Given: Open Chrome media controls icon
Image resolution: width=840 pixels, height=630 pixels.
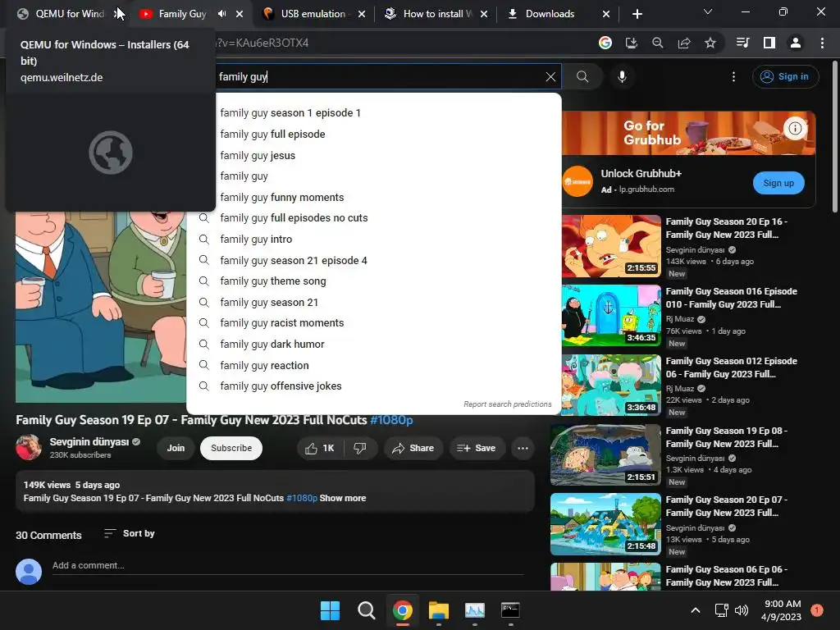Looking at the screenshot, I should click(x=743, y=43).
